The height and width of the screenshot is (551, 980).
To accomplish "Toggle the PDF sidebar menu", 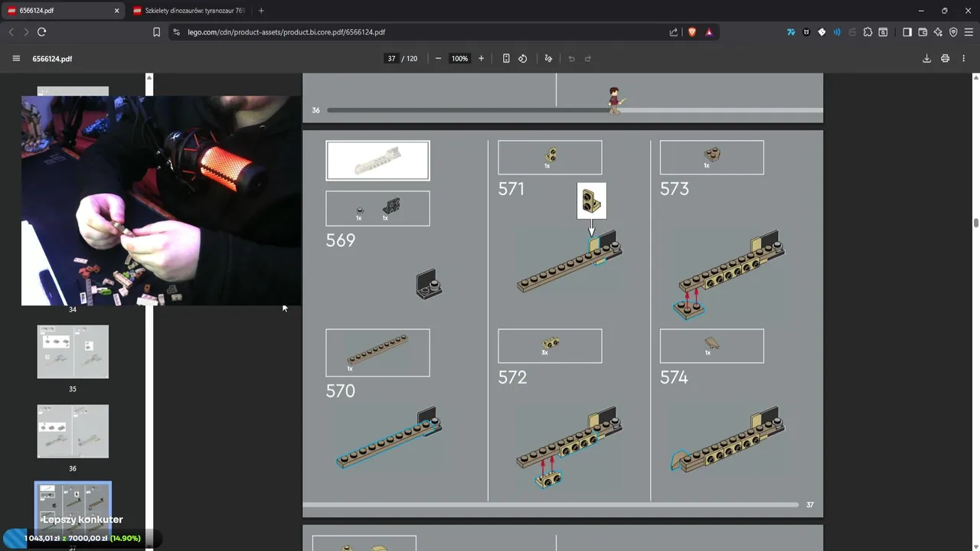I will coord(16,59).
